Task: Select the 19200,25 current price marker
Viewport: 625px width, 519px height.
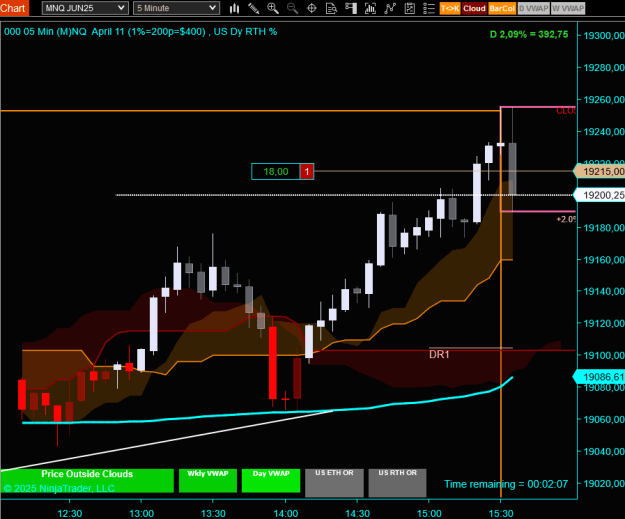Action: (x=599, y=195)
